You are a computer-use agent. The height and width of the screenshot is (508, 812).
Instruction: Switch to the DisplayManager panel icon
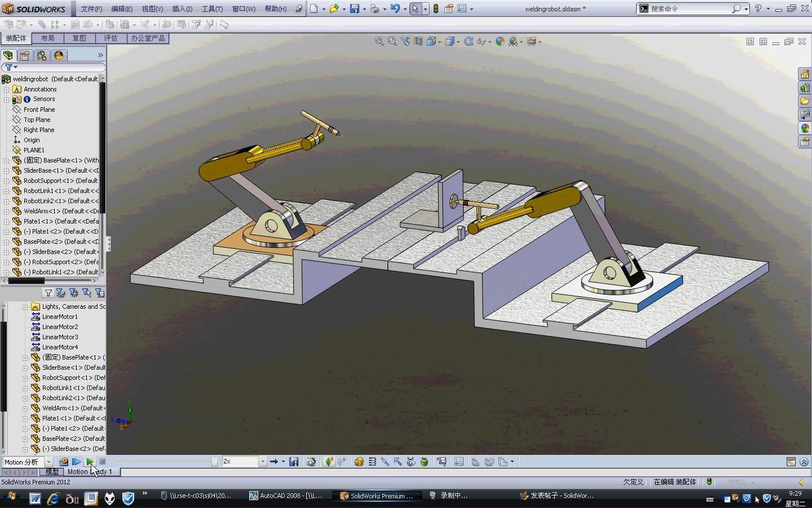coord(59,55)
